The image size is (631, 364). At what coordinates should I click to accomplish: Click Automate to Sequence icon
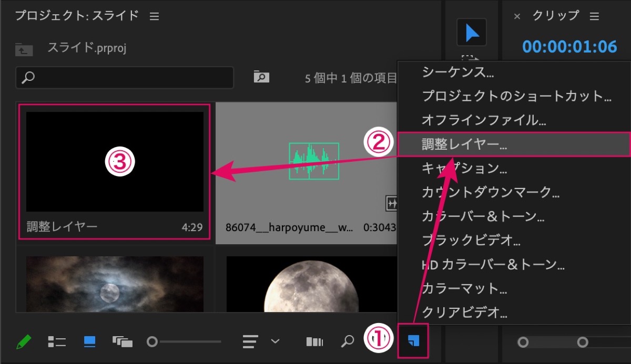coord(314,342)
